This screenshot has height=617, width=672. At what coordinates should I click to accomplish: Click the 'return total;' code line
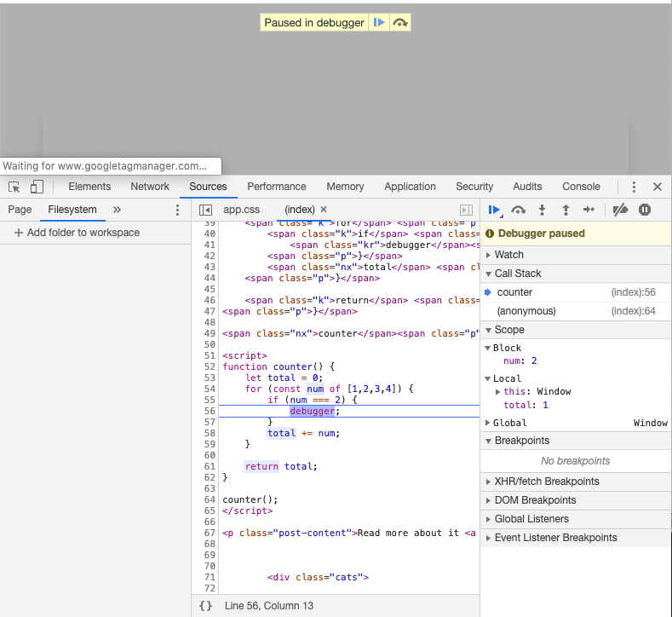pyautogui.click(x=281, y=466)
